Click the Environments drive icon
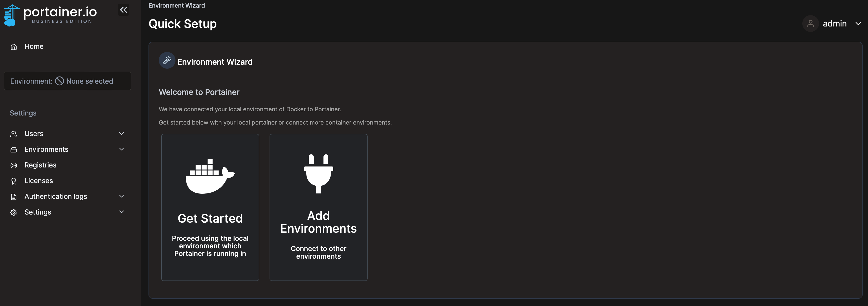868x306 pixels. pos(14,150)
